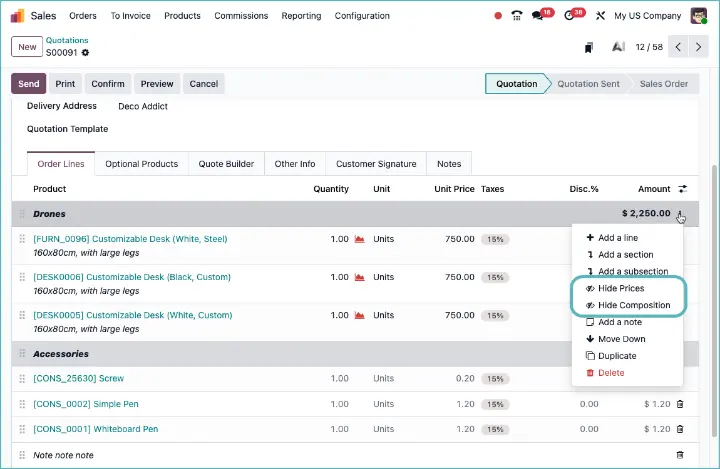Toggle Hide Prices for the Drones section

[x=620, y=288]
